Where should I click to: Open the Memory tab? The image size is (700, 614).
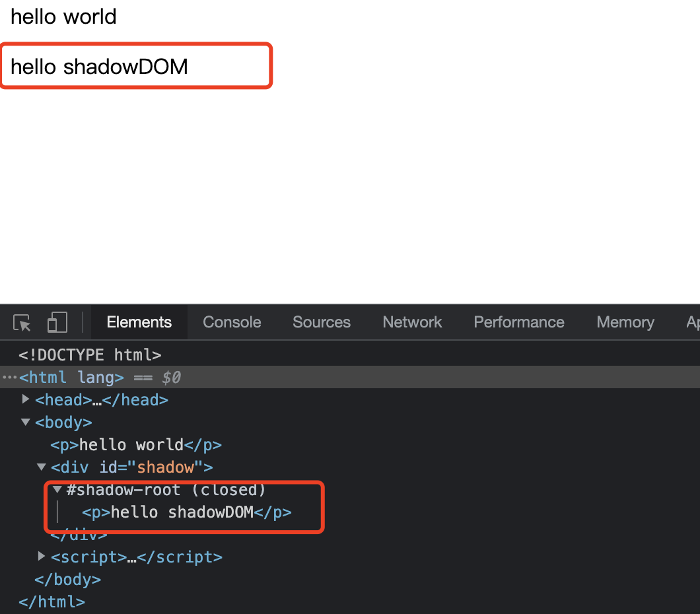tap(625, 322)
